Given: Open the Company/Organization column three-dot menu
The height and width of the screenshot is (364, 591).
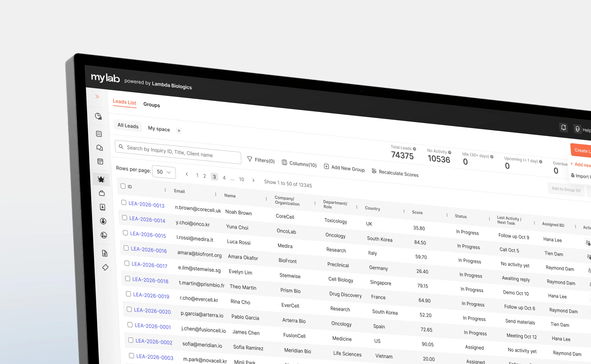Looking at the screenshot, I should (315, 203).
